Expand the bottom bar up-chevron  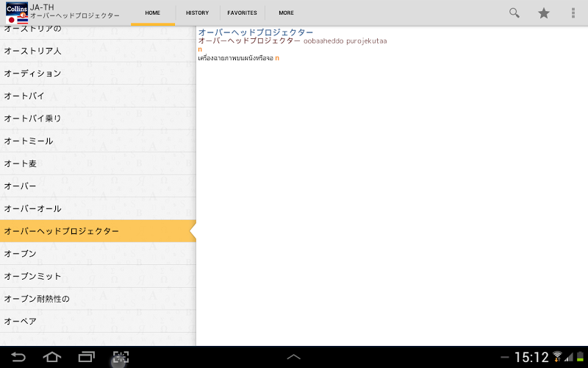[293, 357]
